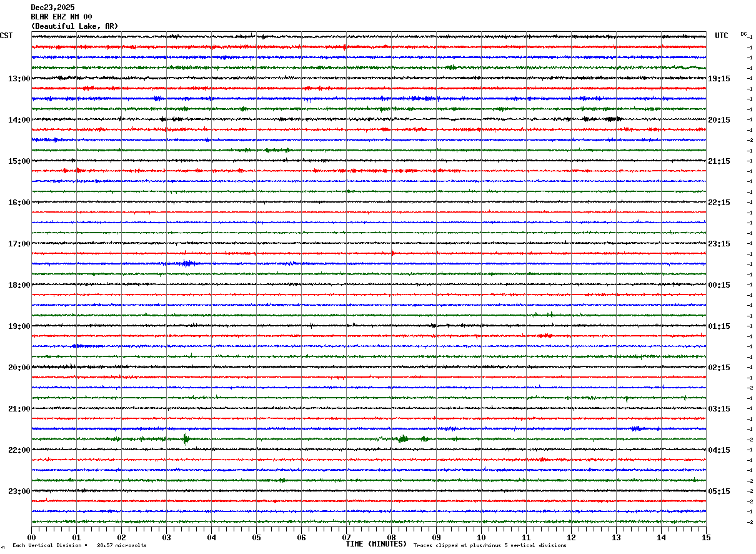Click the CST timezone label
The image size is (756, 554).
pyautogui.click(x=6, y=36)
